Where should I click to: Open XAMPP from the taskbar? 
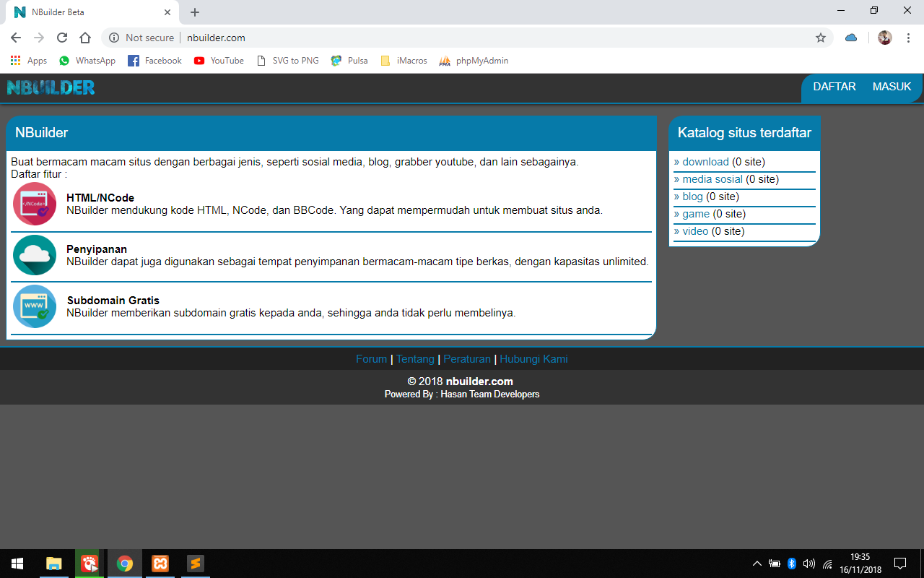click(x=160, y=564)
